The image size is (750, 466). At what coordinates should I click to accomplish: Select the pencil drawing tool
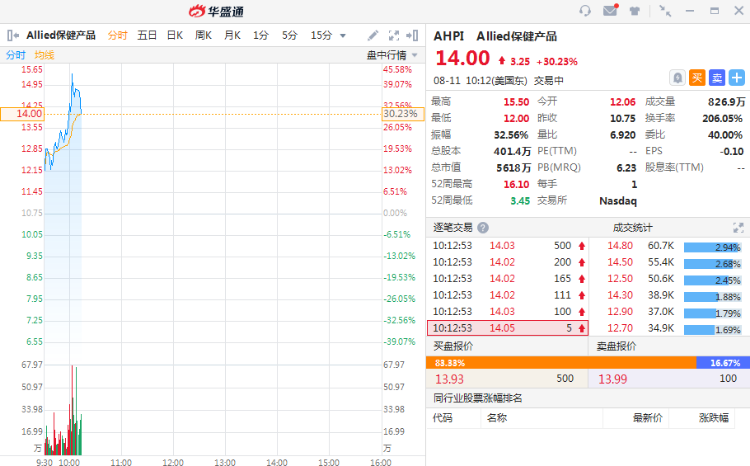(373, 35)
